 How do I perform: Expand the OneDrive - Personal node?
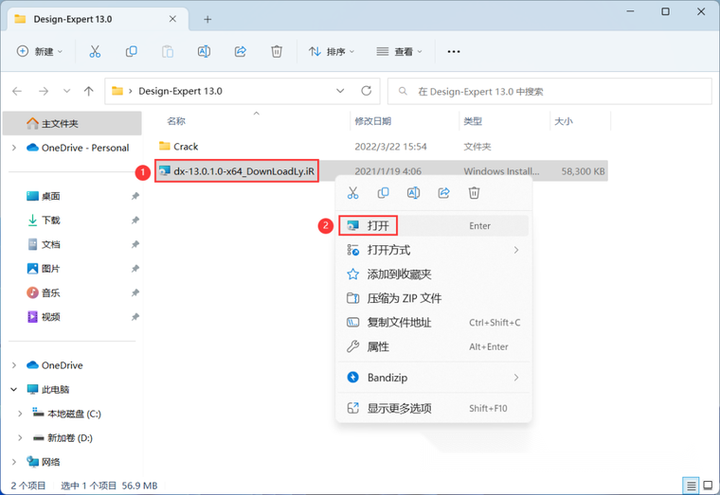pos(14,148)
